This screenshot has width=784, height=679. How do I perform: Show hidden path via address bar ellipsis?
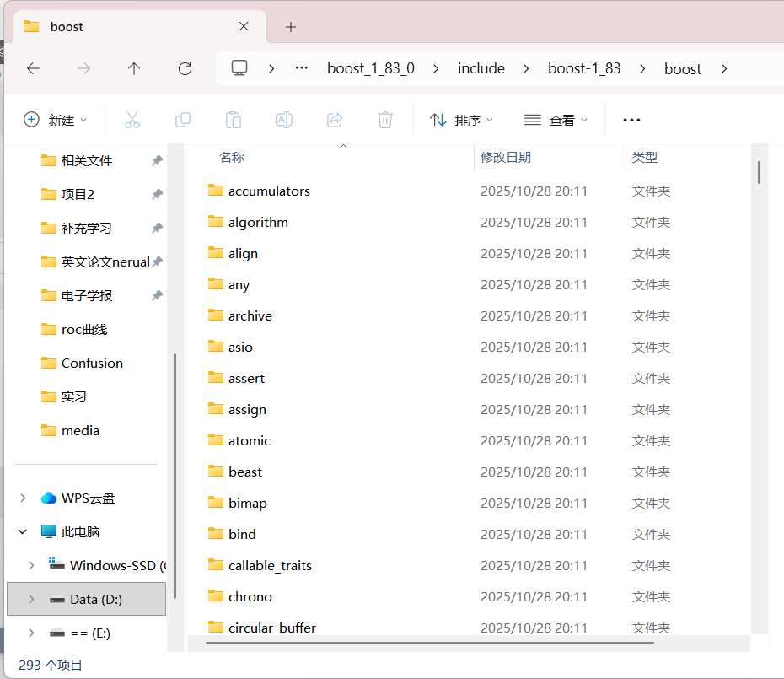tap(302, 68)
